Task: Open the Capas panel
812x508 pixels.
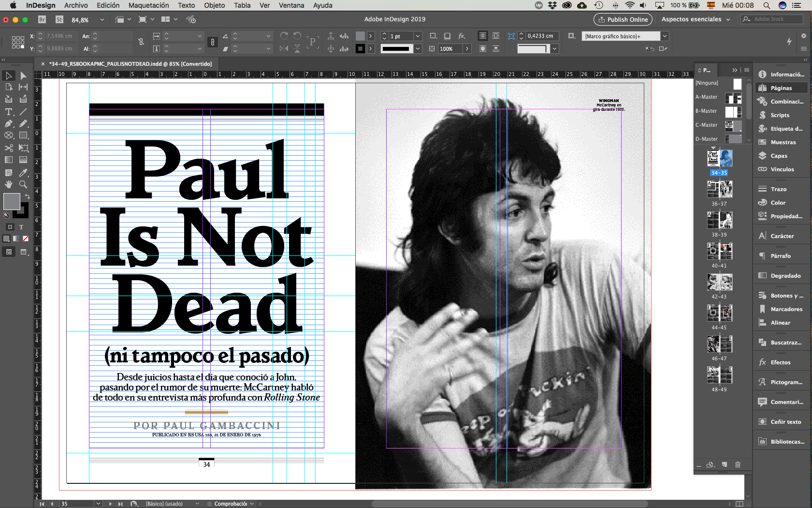Action: [x=779, y=156]
